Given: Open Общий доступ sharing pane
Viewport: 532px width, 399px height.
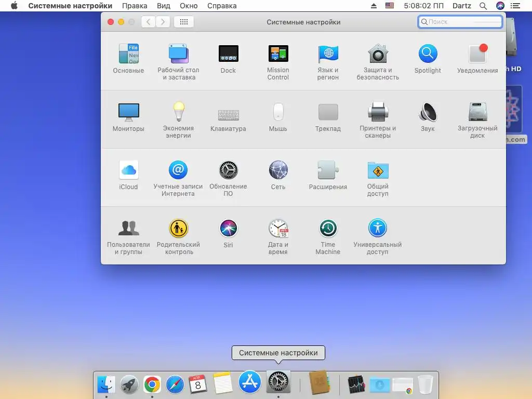Looking at the screenshot, I should (x=378, y=179).
